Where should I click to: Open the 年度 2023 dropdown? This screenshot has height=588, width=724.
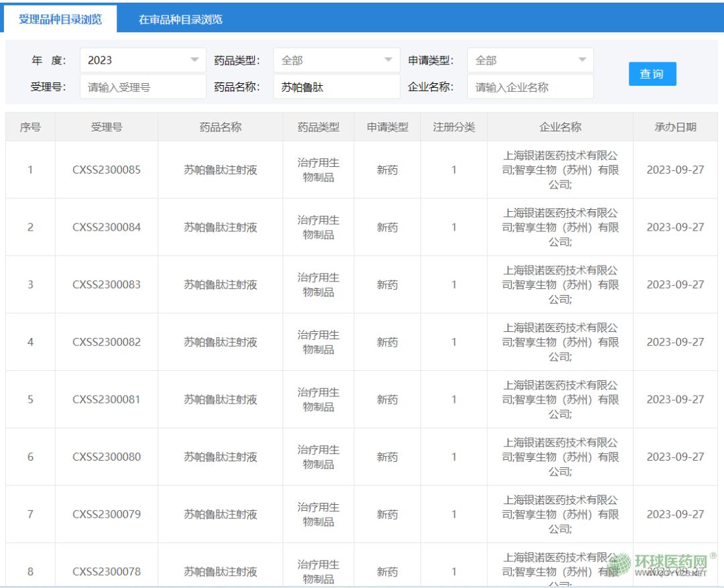(x=143, y=60)
